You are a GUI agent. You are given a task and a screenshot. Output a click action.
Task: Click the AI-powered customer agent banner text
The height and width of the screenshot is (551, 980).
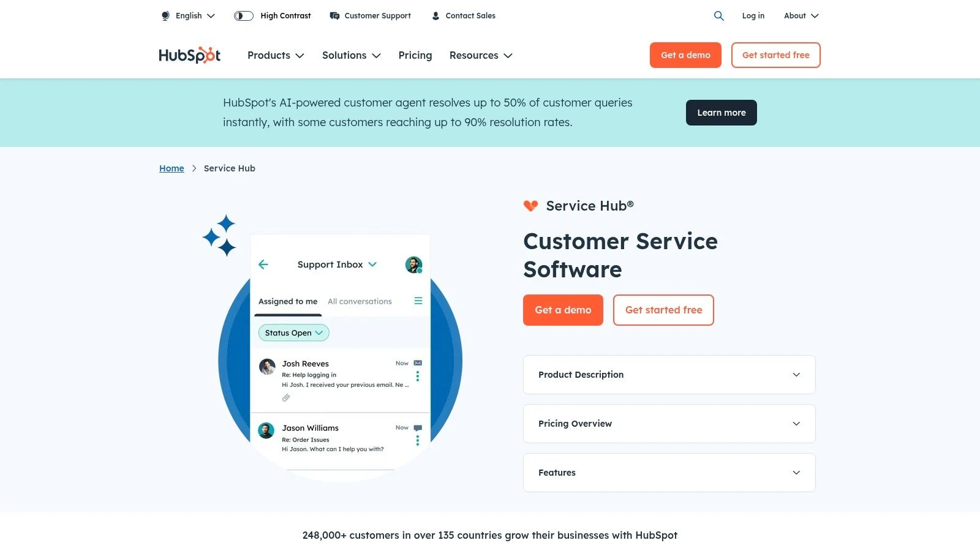pos(428,113)
